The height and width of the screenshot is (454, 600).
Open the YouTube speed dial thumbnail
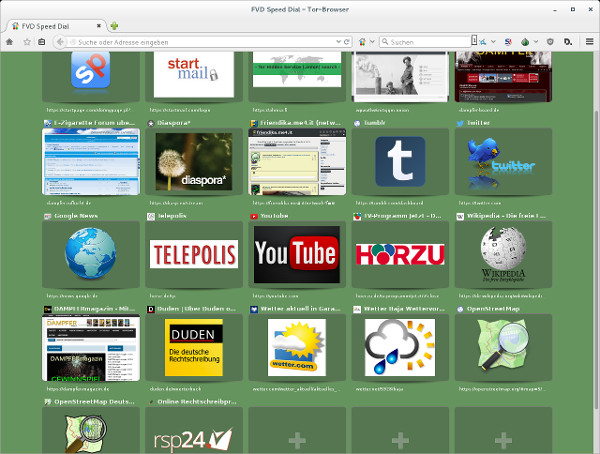pyautogui.click(x=296, y=254)
